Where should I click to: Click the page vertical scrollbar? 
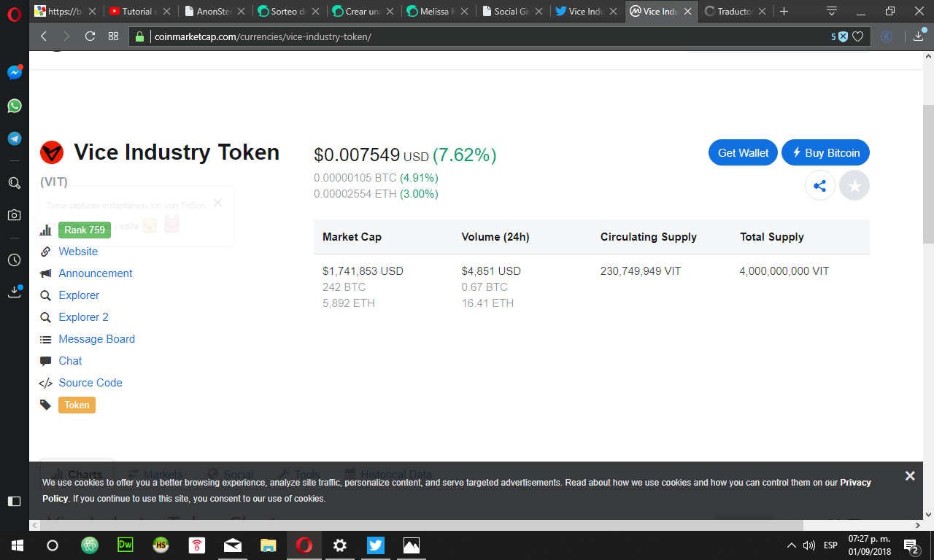(x=928, y=174)
